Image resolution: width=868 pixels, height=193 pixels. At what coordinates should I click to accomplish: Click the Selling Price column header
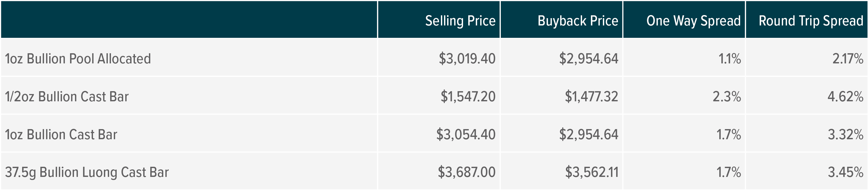(460, 21)
